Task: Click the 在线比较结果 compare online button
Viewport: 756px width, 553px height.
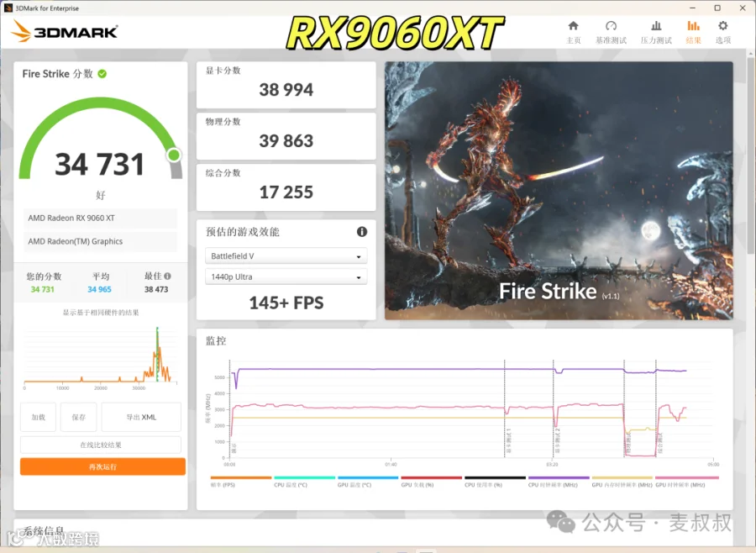Action: (x=101, y=445)
